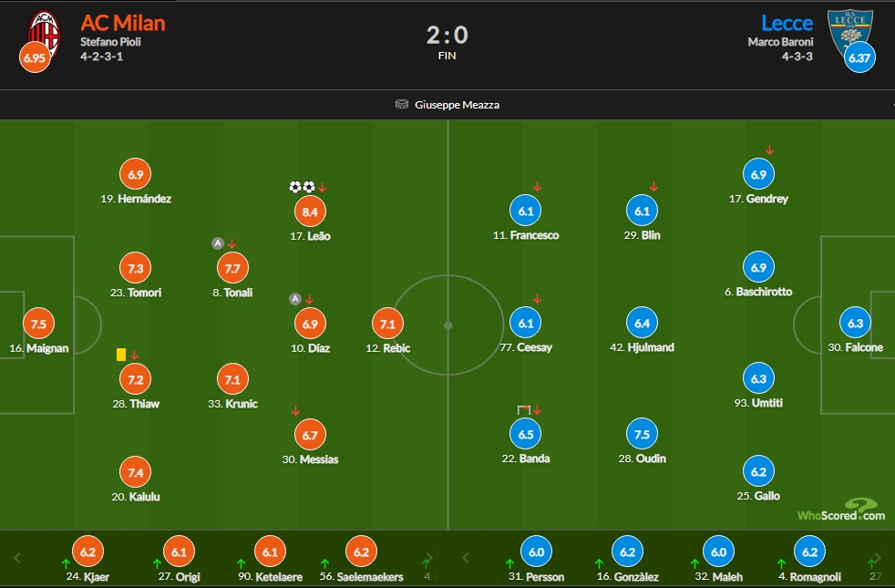This screenshot has width=895, height=588.
Task: Click Tonali's assist badge icon
Action: [218, 243]
